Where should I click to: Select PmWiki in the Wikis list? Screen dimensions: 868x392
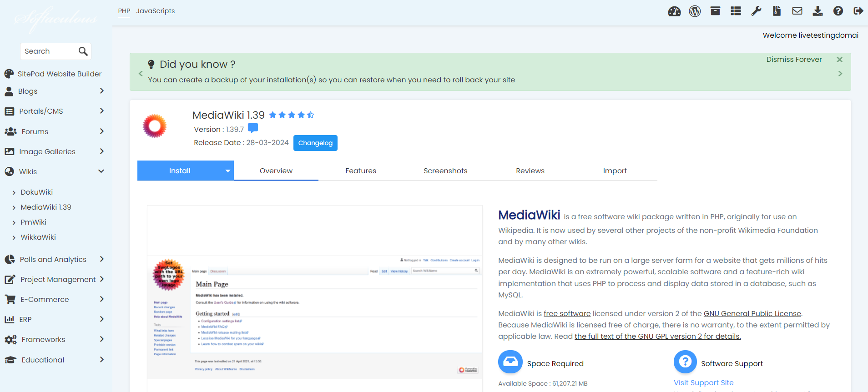click(33, 222)
